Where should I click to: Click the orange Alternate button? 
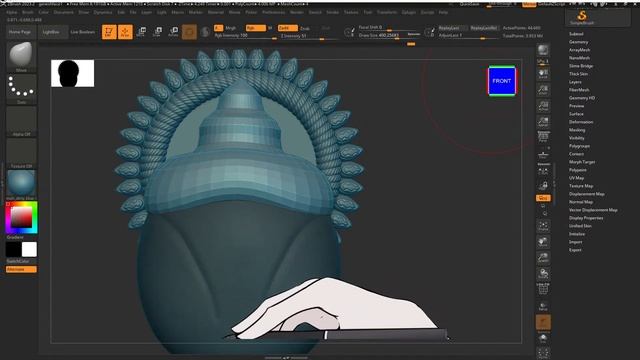21,269
